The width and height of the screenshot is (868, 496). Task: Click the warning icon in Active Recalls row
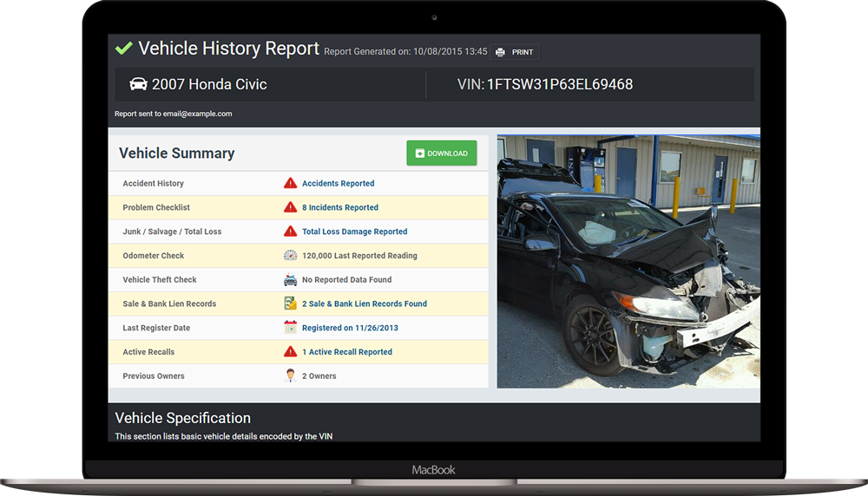(x=291, y=352)
